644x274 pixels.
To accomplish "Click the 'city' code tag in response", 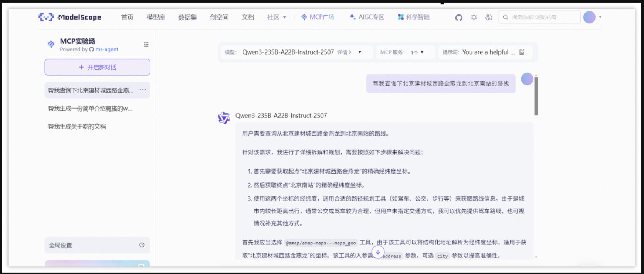I will [x=443, y=256].
